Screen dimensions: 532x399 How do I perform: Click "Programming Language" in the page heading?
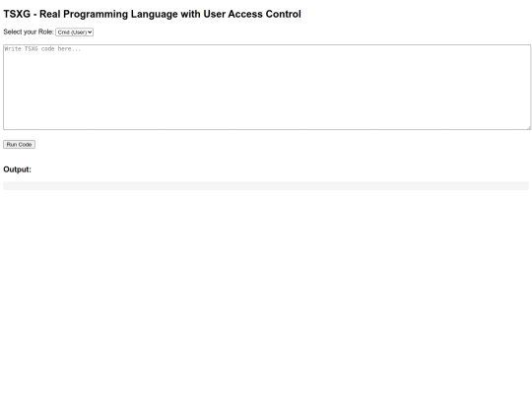[x=120, y=14]
